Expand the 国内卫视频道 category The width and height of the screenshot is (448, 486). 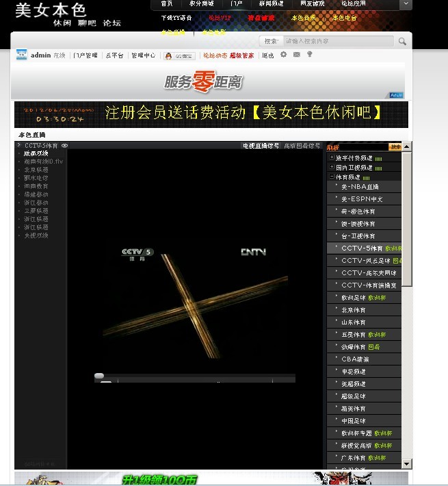click(x=332, y=167)
